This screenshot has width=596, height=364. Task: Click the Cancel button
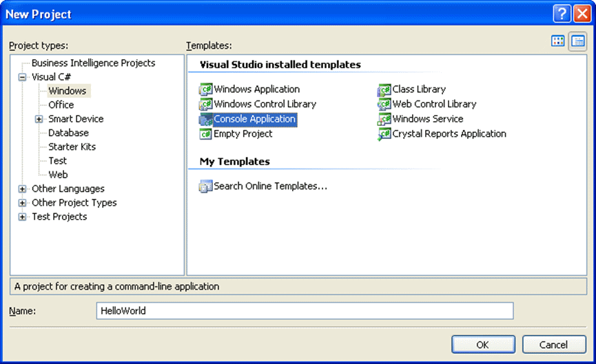coord(554,345)
